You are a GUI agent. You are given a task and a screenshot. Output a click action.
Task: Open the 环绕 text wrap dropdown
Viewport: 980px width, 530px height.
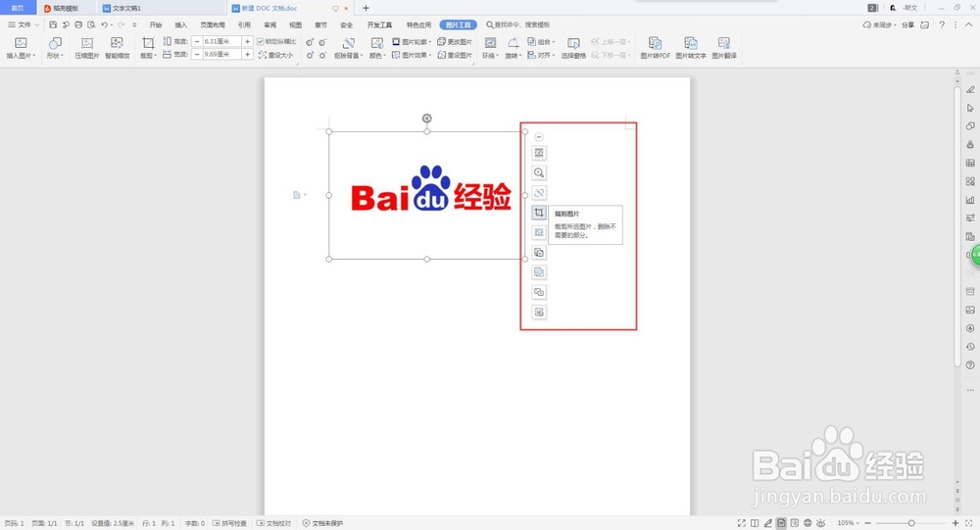pyautogui.click(x=490, y=47)
